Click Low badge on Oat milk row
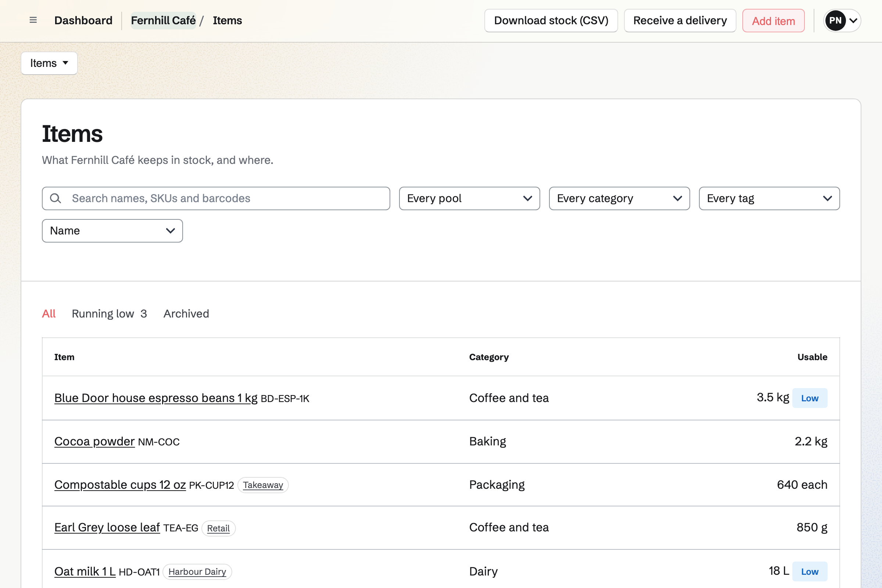This screenshot has width=882, height=588. click(x=810, y=572)
